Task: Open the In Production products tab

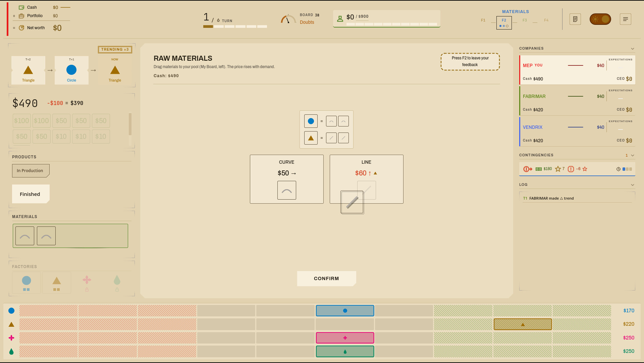Action: coord(31,171)
